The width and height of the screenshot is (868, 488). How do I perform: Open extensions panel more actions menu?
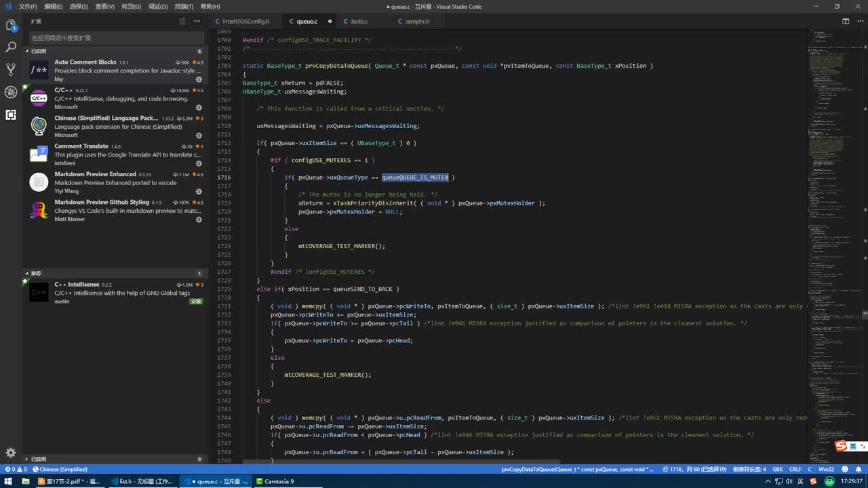(198, 21)
